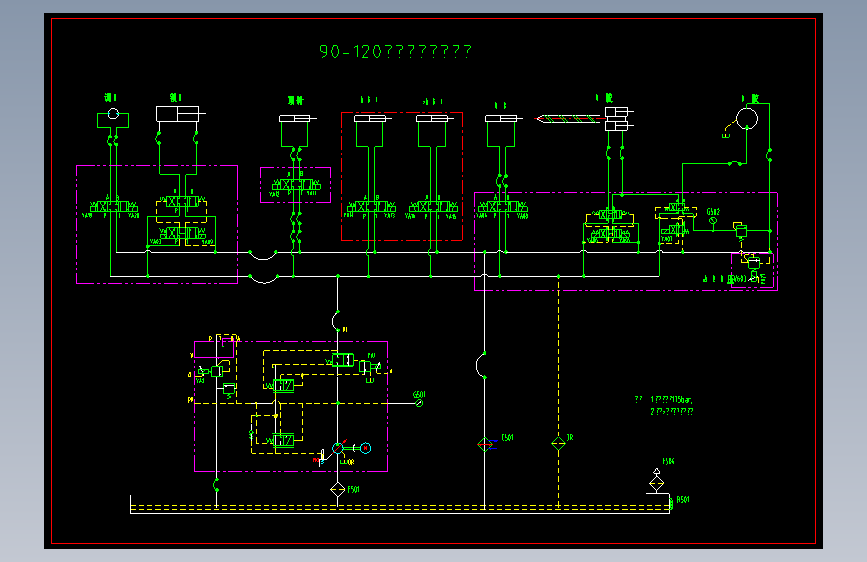The height and width of the screenshot is (562, 867).
Task: Click the G502 pressure gauge symbol
Action: [x=713, y=221]
